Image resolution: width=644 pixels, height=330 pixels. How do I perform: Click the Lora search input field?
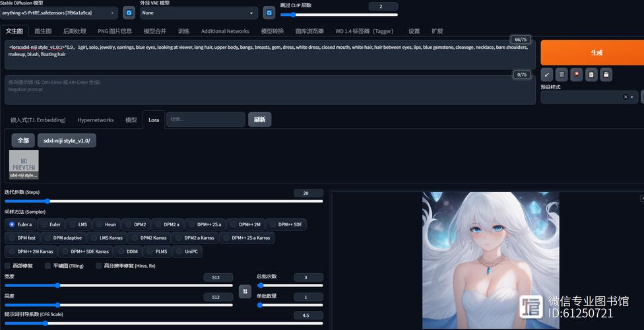click(x=206, y=119)
